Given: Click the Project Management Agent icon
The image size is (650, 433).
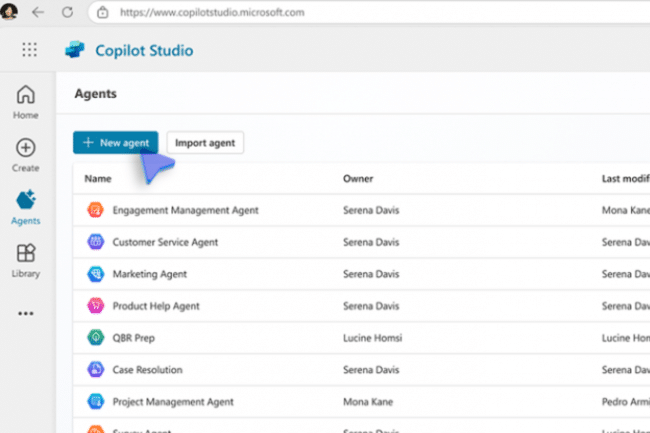Looking at the screenshot, I should [95, 402].
